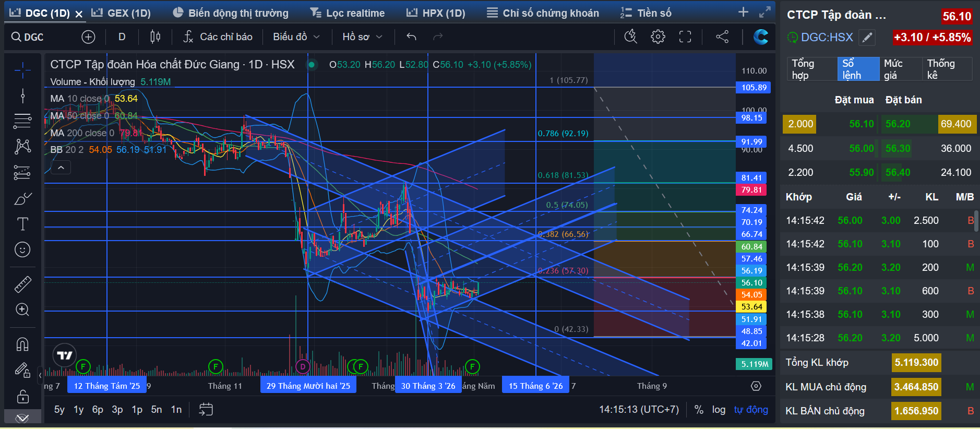Switch the chart to fullscreen mode

click(x=685, y=37)
